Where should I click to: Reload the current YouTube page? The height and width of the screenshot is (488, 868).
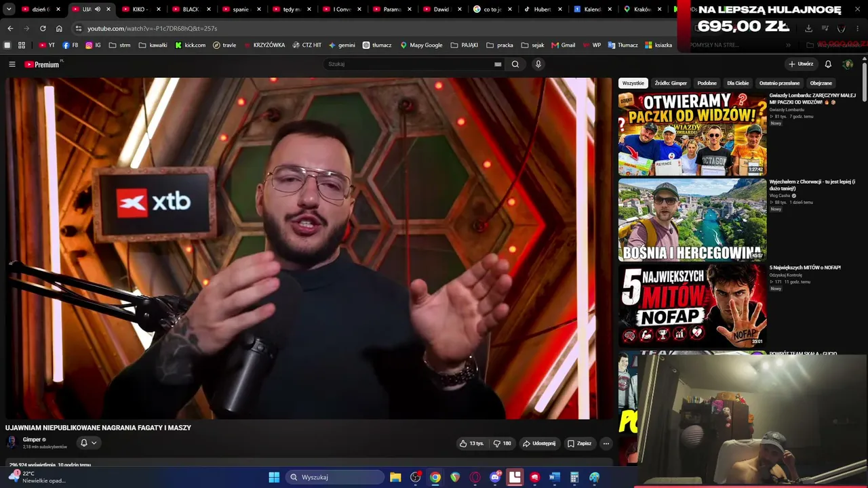43,28
